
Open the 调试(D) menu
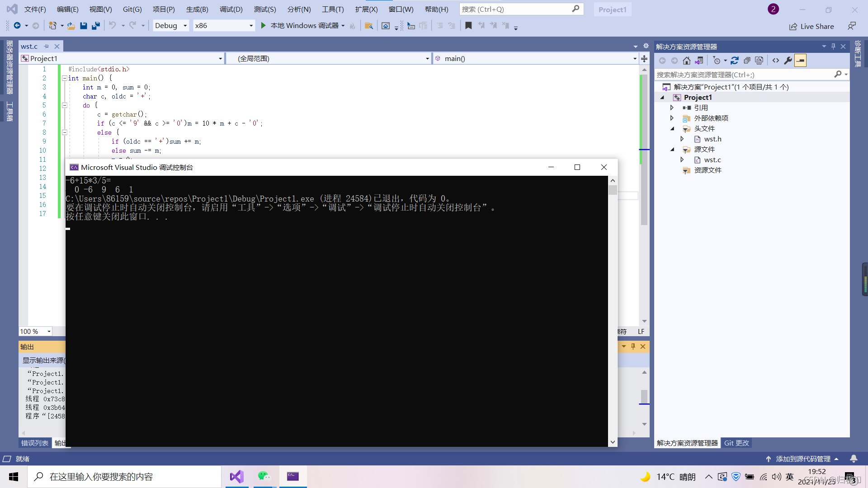[231, 9]
